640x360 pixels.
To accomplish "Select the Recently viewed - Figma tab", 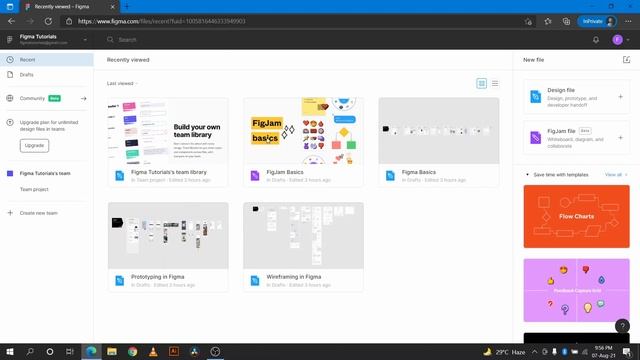I will click(x=69, y=7).
